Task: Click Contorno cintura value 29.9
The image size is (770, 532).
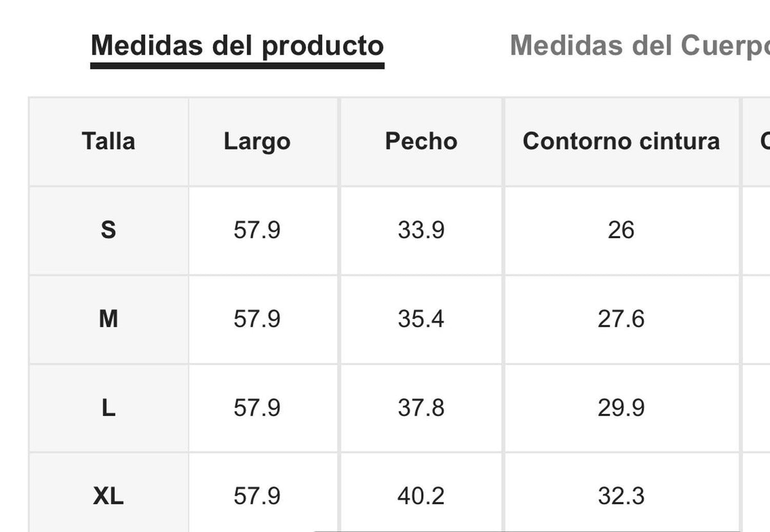Action: tap(621, 408)
